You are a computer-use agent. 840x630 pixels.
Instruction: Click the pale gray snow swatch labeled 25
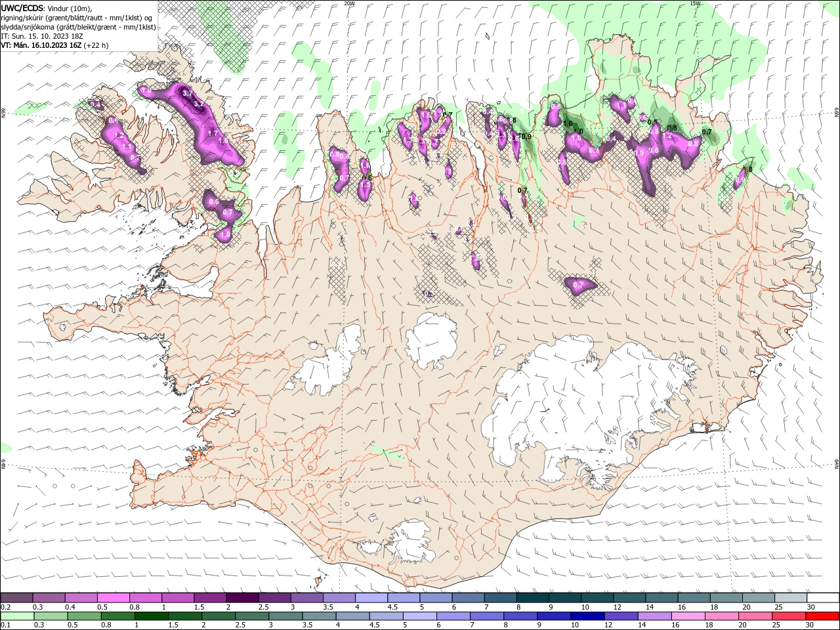coord(789,598)
